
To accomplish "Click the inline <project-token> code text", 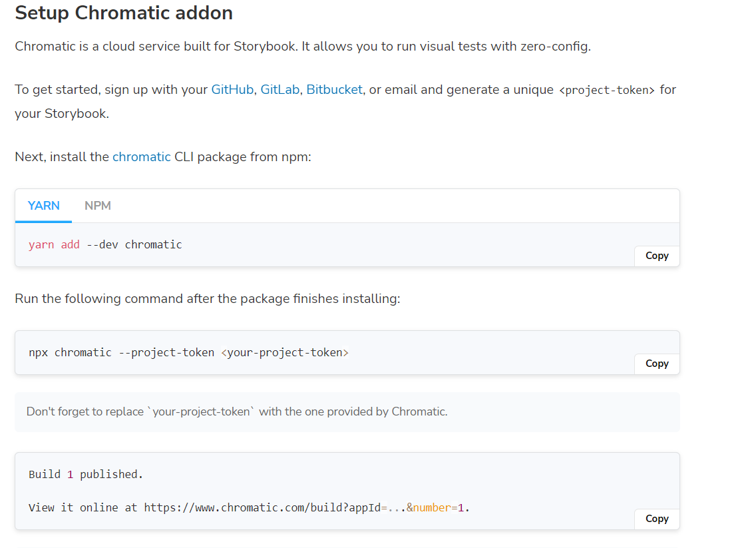I will pyautogui.click(x=606, y=90).
